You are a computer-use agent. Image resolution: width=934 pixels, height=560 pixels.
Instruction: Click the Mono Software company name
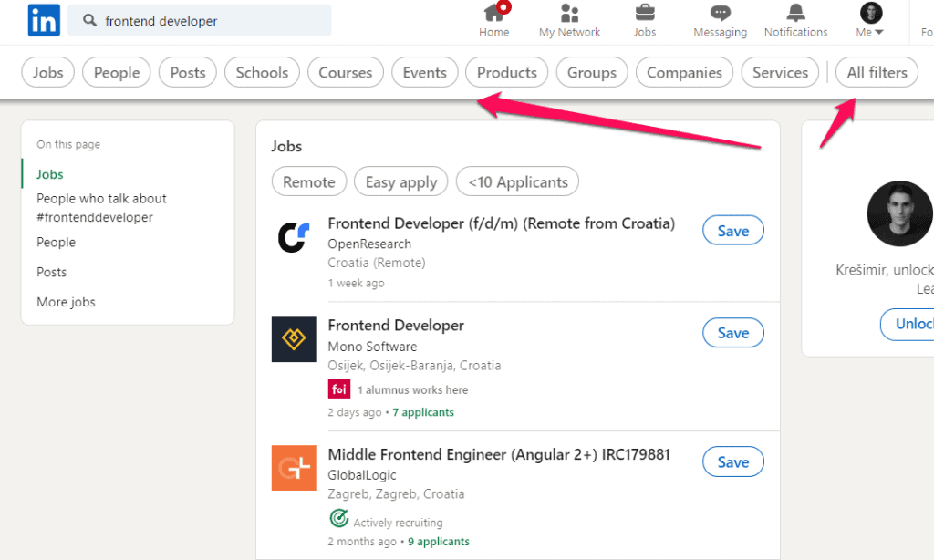[372, 347]
